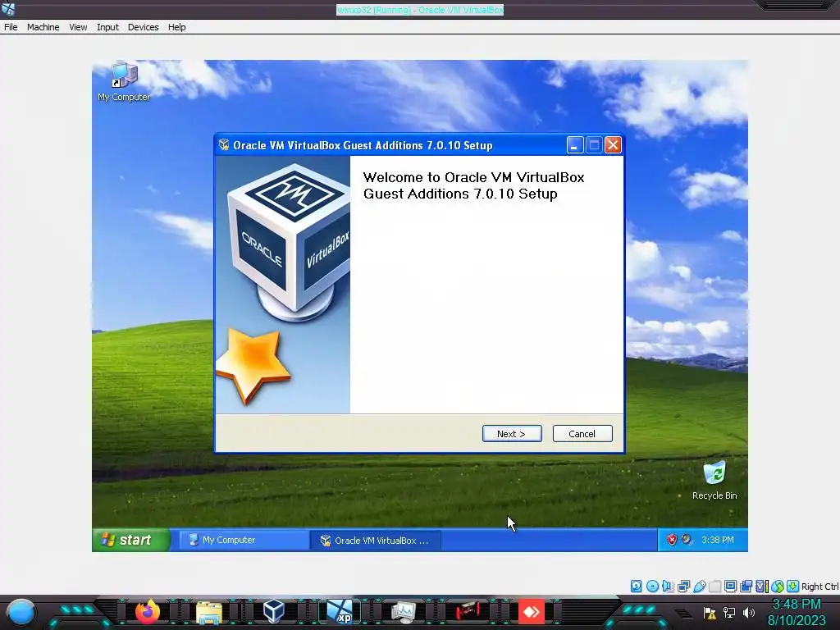Image resolution: width=840 pixels, height=630 pixels.
Task: Open host volume speaker icon
Action: (749, 612)
